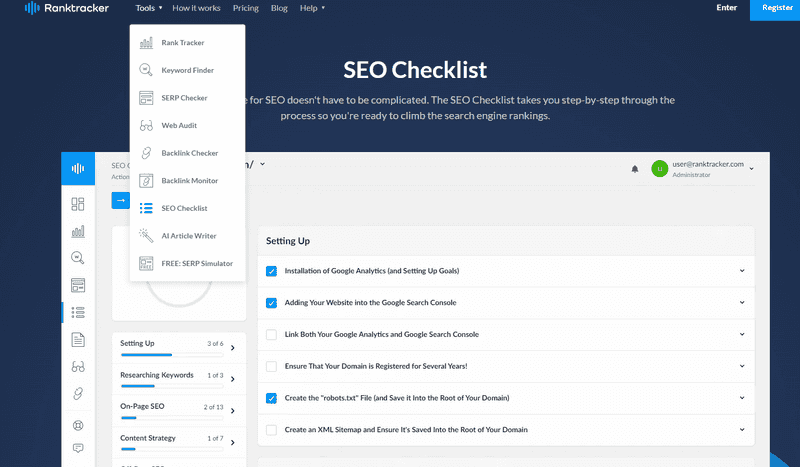Check Link Both Your Google Analytics checkbox
The image size is (800, 467).
272,334
